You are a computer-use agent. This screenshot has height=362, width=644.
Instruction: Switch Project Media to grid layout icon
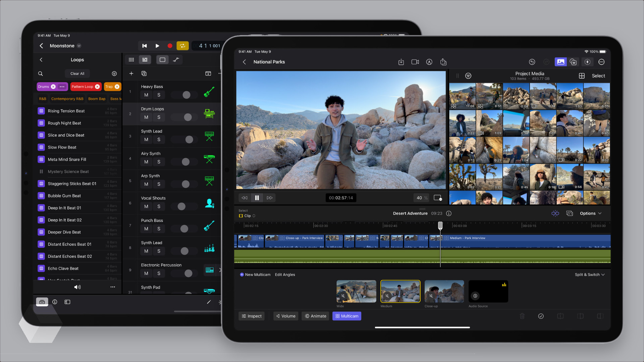click(582, 76)
